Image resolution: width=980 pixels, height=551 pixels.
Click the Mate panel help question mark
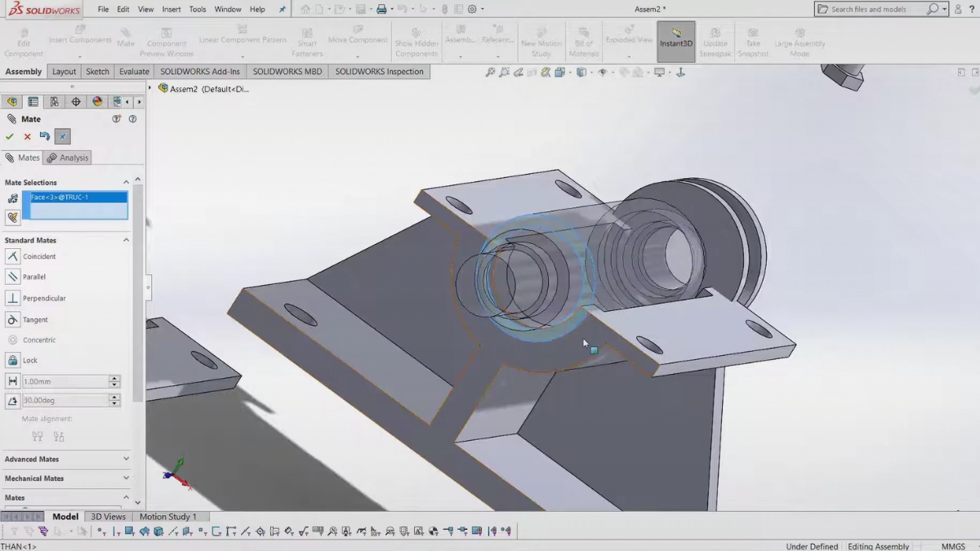click(x=132, y=119)
